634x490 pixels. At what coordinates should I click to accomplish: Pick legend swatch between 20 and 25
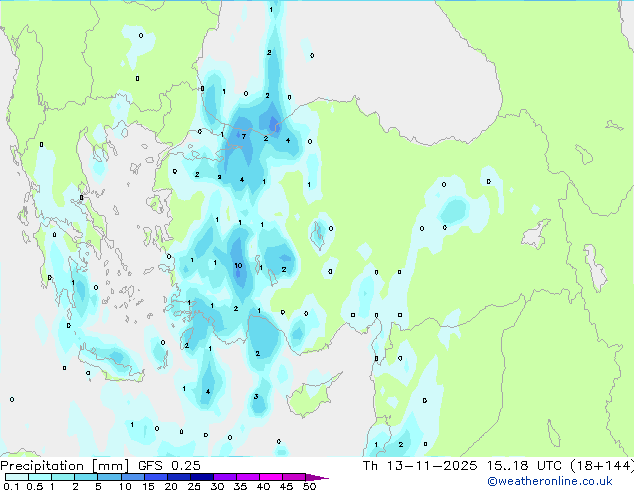click(178, 477)
